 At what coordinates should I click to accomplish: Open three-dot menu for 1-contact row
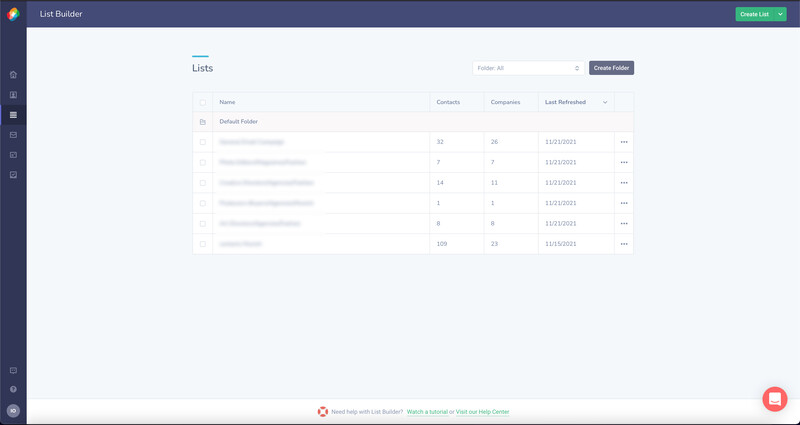[x=624, y=203]
